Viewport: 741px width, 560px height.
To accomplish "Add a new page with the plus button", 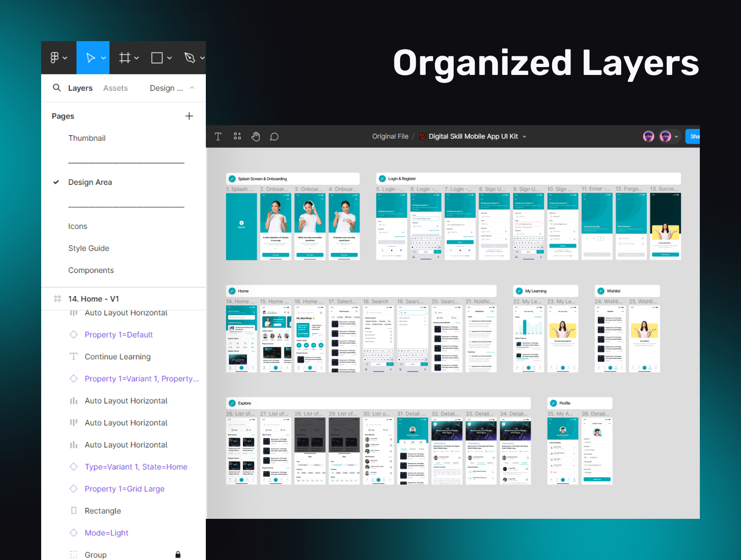I will [x=189, y=116].
